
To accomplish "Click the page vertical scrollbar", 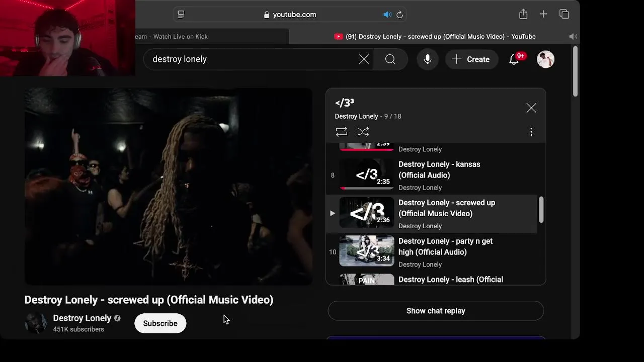I will (x=576, y=71).
